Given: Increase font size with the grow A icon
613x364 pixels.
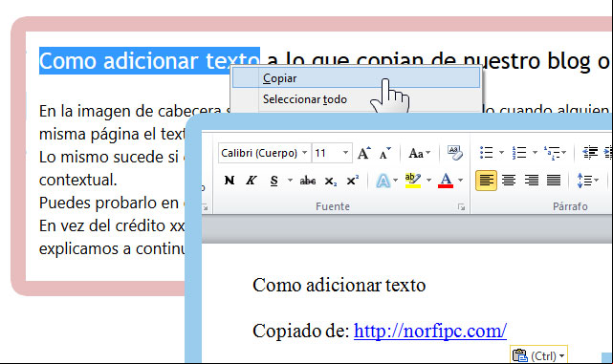Looking at the screenshot, I should click(364, 153).
